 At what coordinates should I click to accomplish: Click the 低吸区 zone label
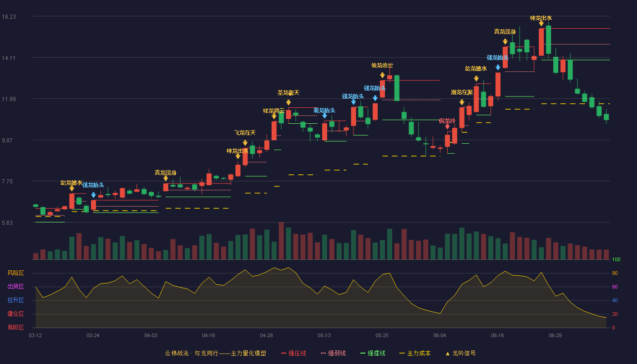(x=15, y=327)
